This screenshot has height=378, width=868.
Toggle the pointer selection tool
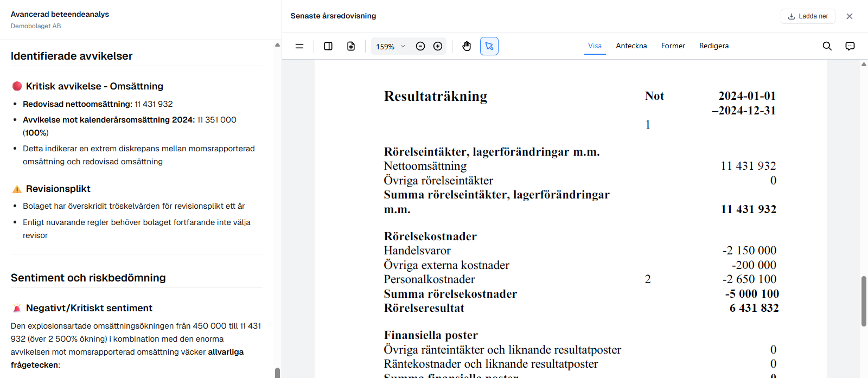489,46
